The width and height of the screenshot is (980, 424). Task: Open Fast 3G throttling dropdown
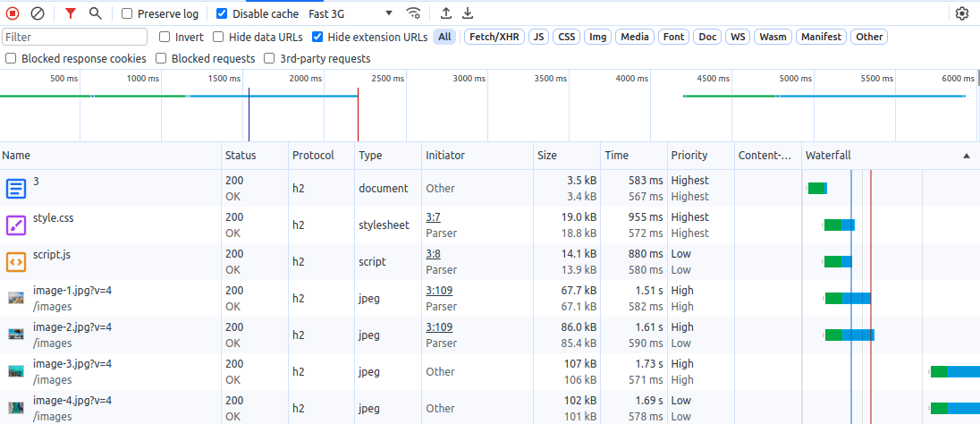[x=350, y=13]
